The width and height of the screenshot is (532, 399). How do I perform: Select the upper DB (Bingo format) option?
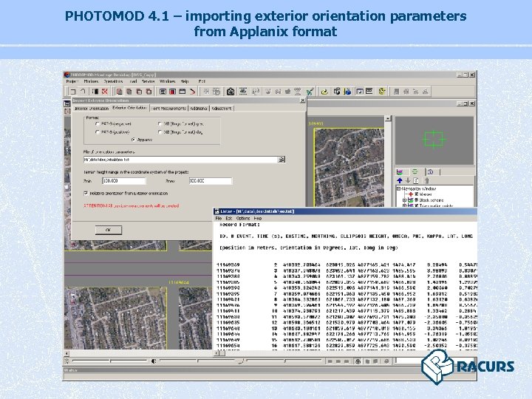[x=160, y=124]
